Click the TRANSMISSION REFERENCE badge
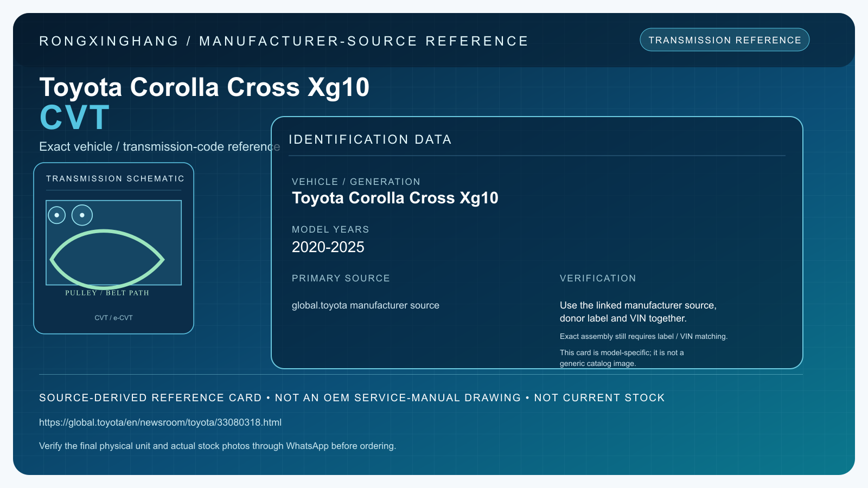868x488 pixels. coord(725,40)
